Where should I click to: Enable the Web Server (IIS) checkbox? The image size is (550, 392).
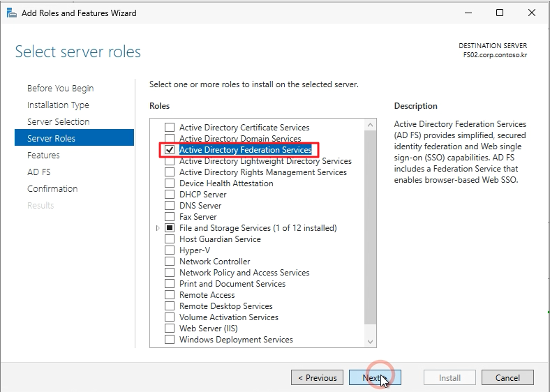pos(170,329)
